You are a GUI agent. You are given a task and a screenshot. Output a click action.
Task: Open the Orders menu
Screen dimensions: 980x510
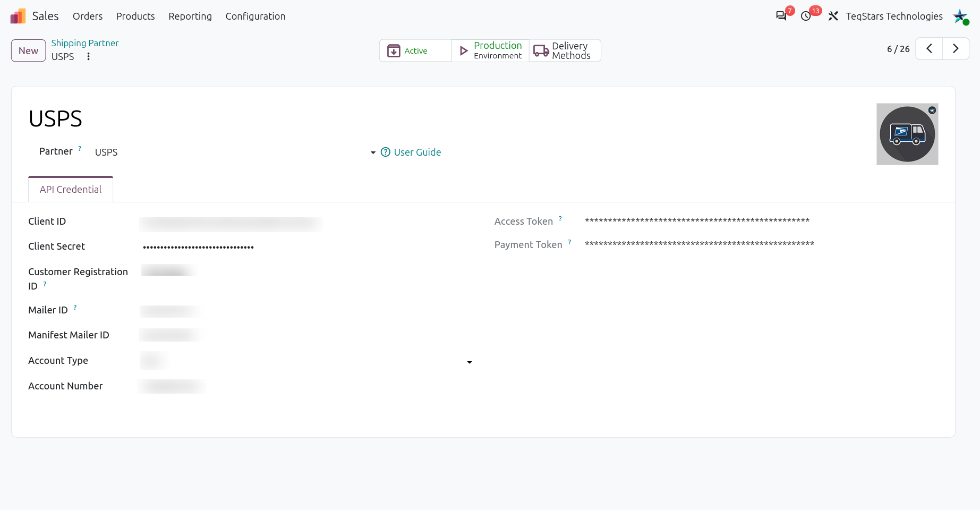(88, 16)
